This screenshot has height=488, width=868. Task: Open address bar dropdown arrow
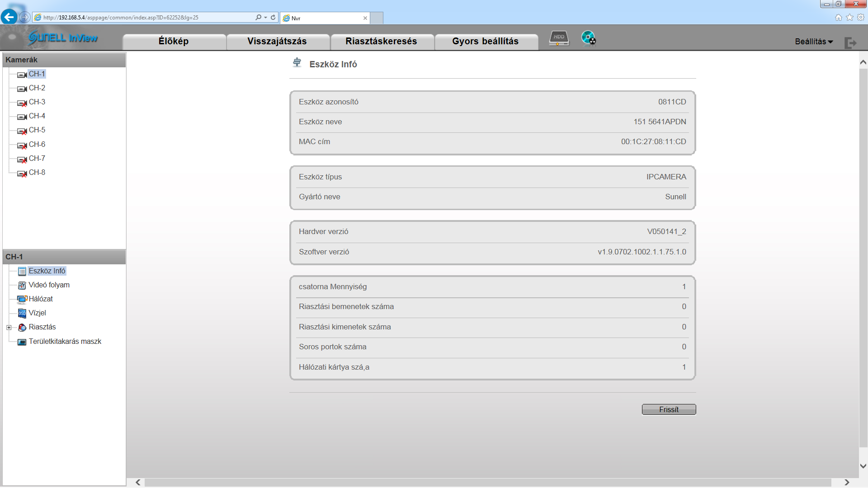[x=265, y=17]
